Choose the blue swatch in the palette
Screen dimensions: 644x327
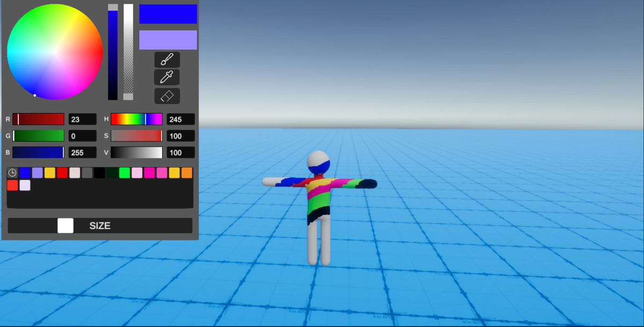point(25,173)
